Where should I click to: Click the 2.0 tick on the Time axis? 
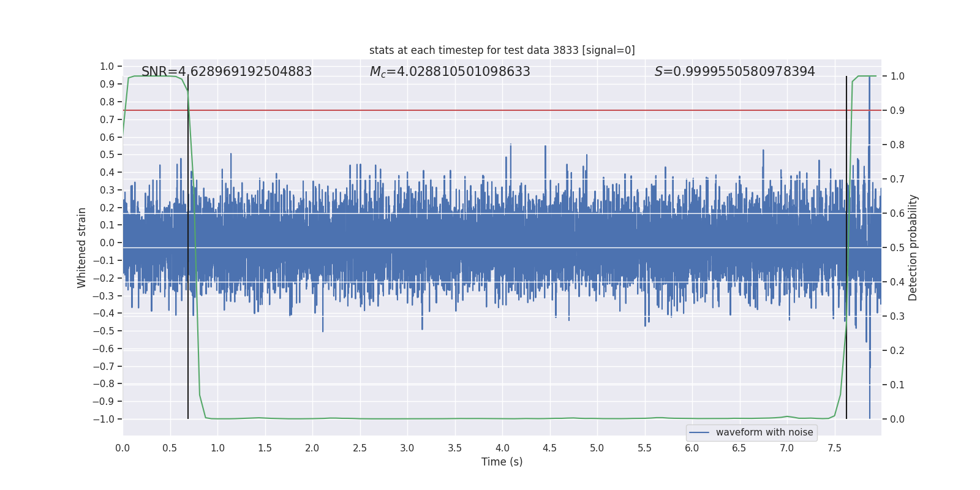point(312,448)
